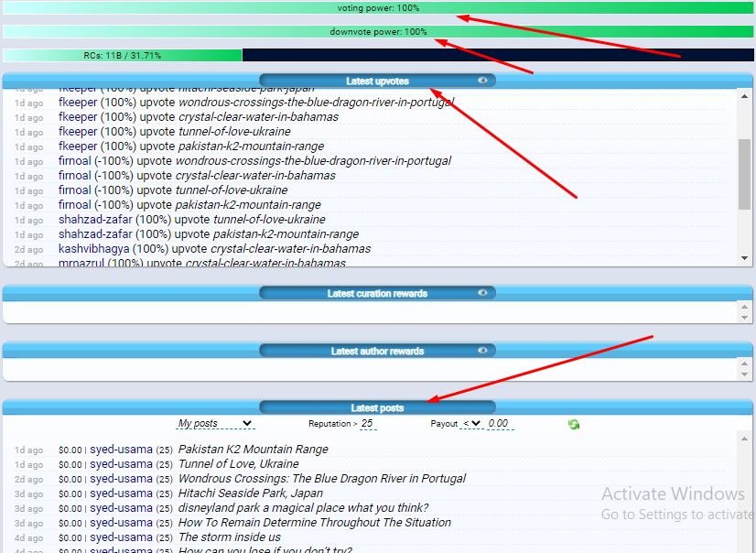This screenshot has width=756, height=553.
Task: Open fkeeper's profile from tunnel-of-love-ukraine upvote
Action: pos(78,132)
